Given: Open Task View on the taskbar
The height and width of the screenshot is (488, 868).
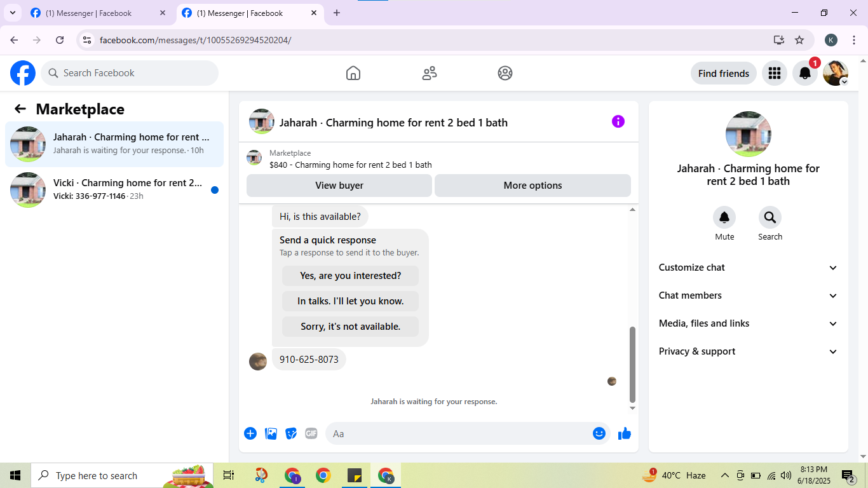Looking at the screenshot, I should click(229, 475).
